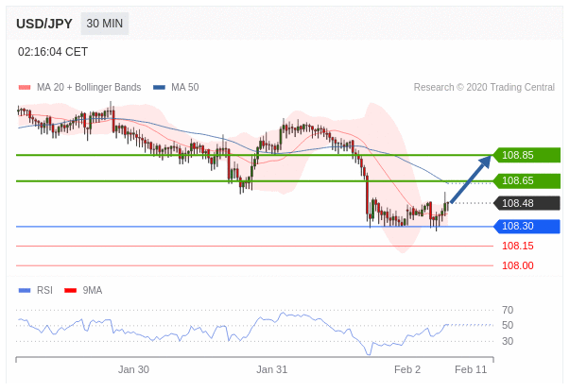This screenshot has height=392, width=570.
Task: Click the Feb 2 date axis label
Action: pyautogui.click(x=407, y=369)
